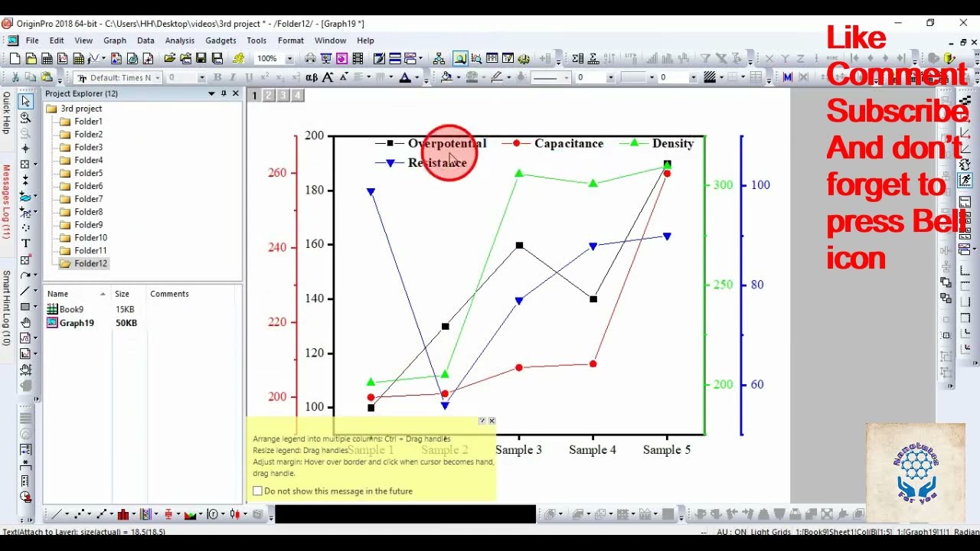Screen dimensions: 980x551
Task: Open the font size dropdown
Action: tap(201, 77)
